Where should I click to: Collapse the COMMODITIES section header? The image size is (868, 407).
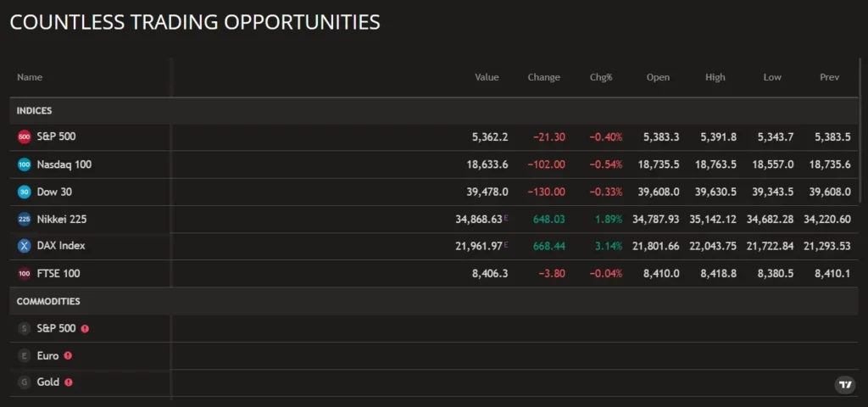click(48, 301)
